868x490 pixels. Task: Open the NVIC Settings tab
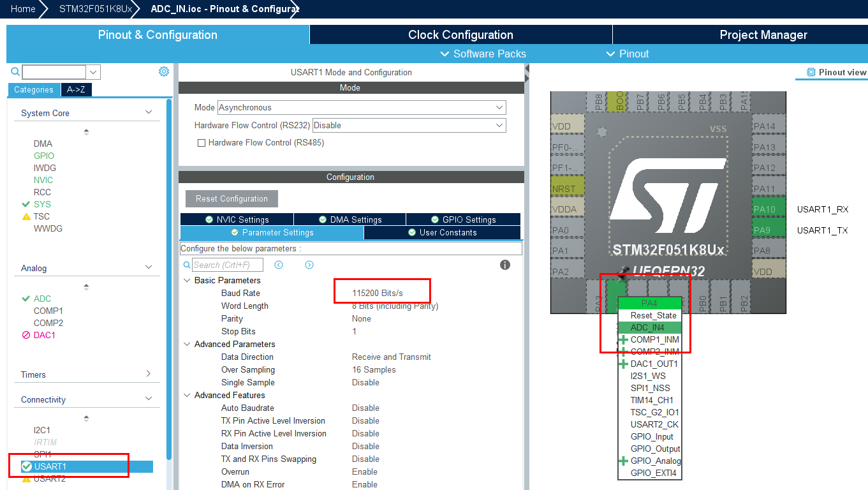[237, 219]
